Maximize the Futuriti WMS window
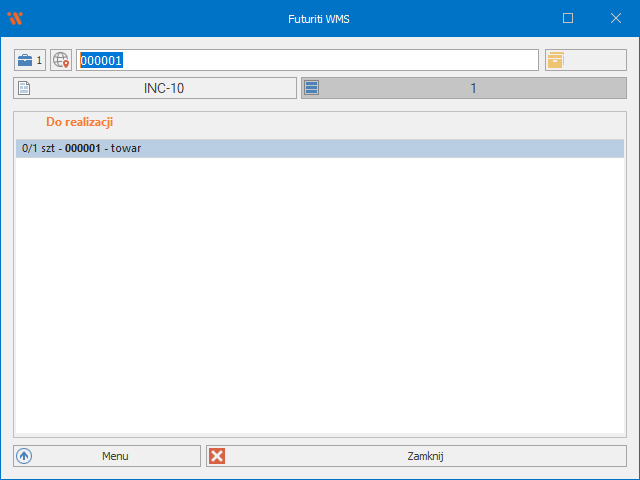Viewport: 640px width, 480px height. pyautogui.click(x=568, y=18)
